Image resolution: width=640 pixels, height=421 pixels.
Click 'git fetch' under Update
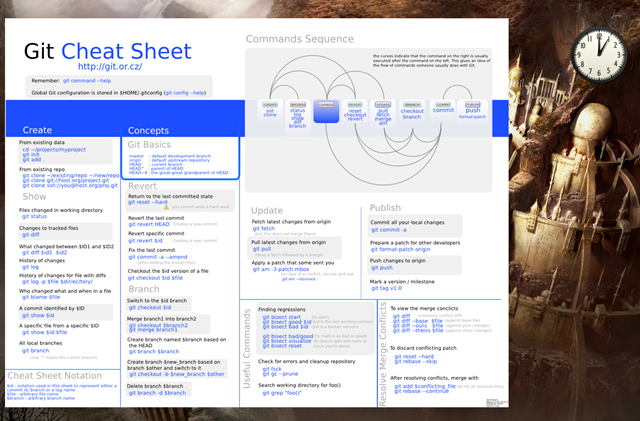264,229
